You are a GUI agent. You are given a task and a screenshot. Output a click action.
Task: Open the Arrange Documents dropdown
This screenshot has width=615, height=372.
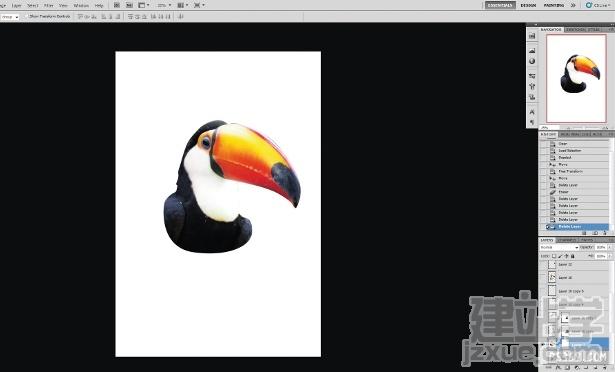182,5
